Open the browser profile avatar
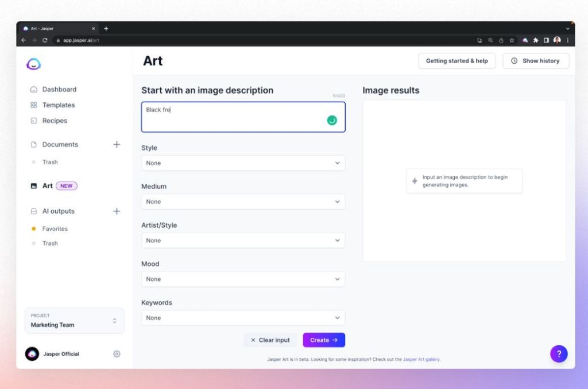This screenshot has height=389, width=588. tap(557, 40)
